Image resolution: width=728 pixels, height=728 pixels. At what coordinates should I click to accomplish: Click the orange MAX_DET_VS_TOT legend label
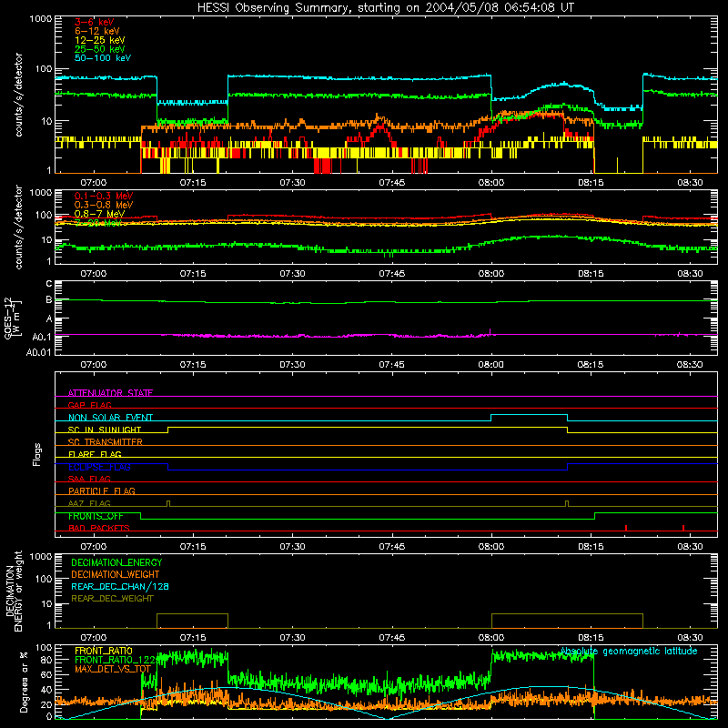pyautogui.click(x=113, y=669)
